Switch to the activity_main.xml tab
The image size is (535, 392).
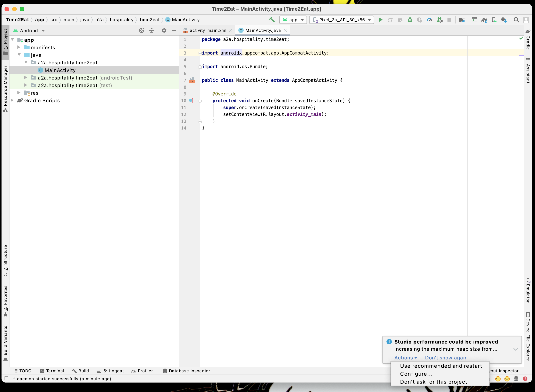208,30
